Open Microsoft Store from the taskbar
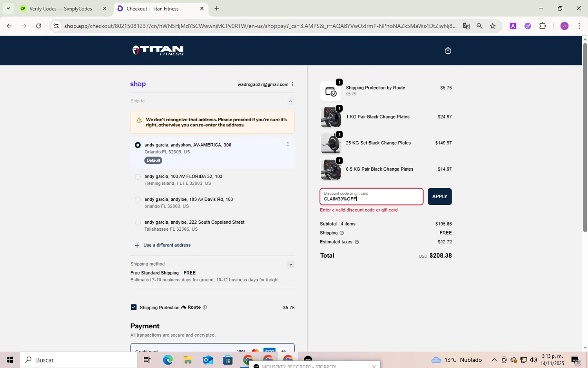588x368 pixels. pyautogui.click(x=228, y=360)
